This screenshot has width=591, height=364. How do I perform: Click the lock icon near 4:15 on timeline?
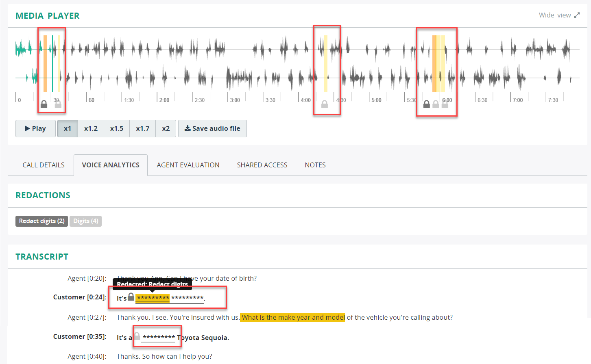click(x=325, y=104)
